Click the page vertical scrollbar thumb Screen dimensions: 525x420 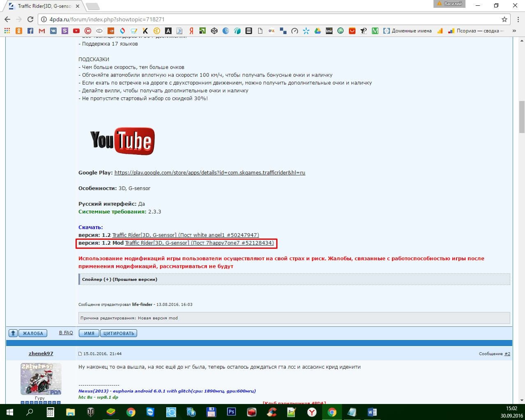521,117
